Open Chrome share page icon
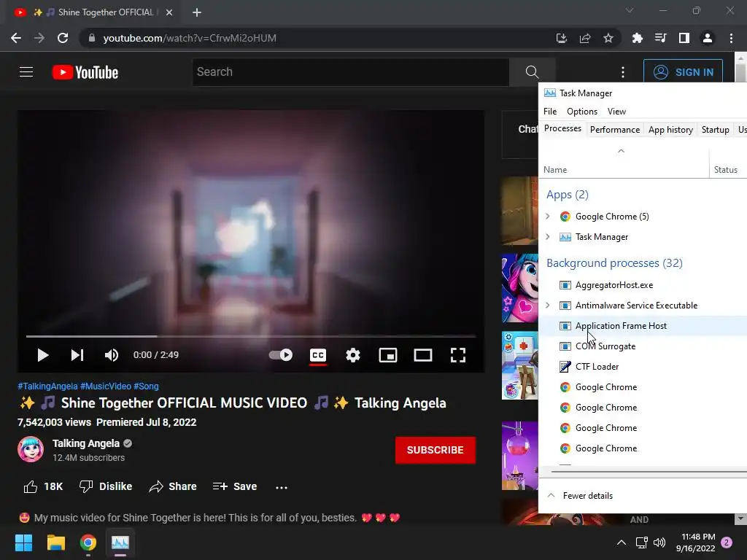Viewport: 747px width, 560px height. pyautogui.click(x=585, y=38)
